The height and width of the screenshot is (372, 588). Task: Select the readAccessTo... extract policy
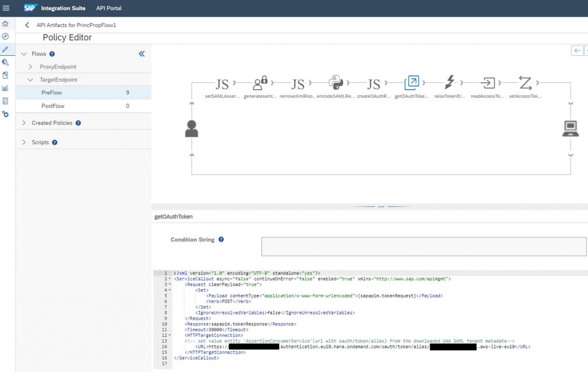click(x=488, y=83)
